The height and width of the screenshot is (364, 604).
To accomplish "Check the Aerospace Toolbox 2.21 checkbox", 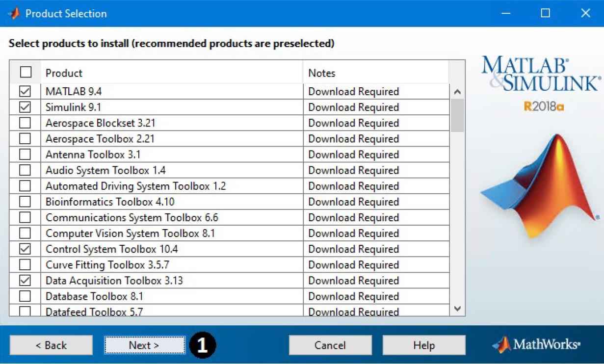I will click(x=25, y=139).
